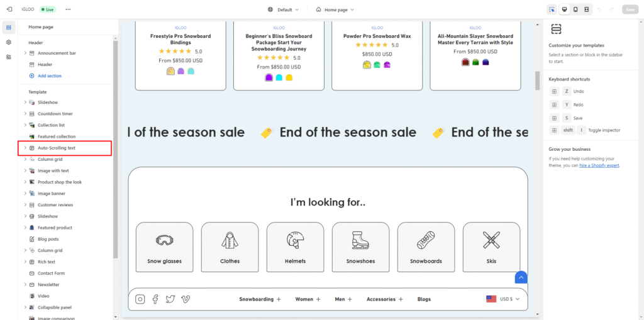644x320 pixels.
Task: Select desktop preview mode
Action: tap(565, 9)
